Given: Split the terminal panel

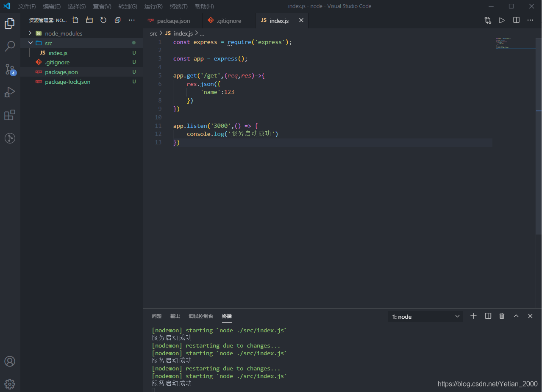Looking at the screenshot, I should 488,316.
